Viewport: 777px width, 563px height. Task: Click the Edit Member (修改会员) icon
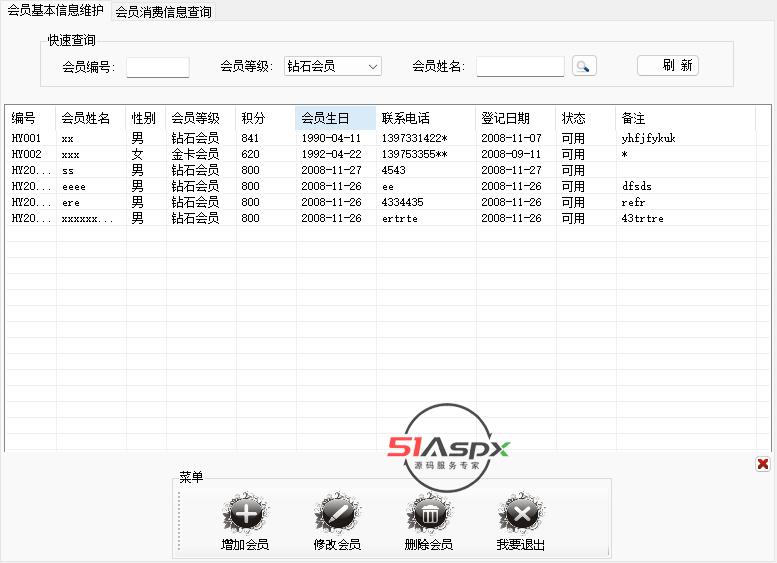[x=337, y=515]
